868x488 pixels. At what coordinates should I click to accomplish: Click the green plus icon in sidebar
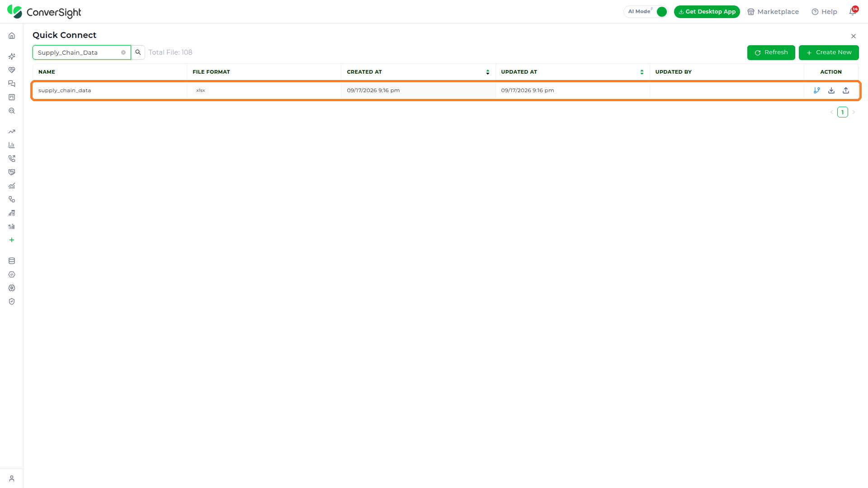point(12,240)
